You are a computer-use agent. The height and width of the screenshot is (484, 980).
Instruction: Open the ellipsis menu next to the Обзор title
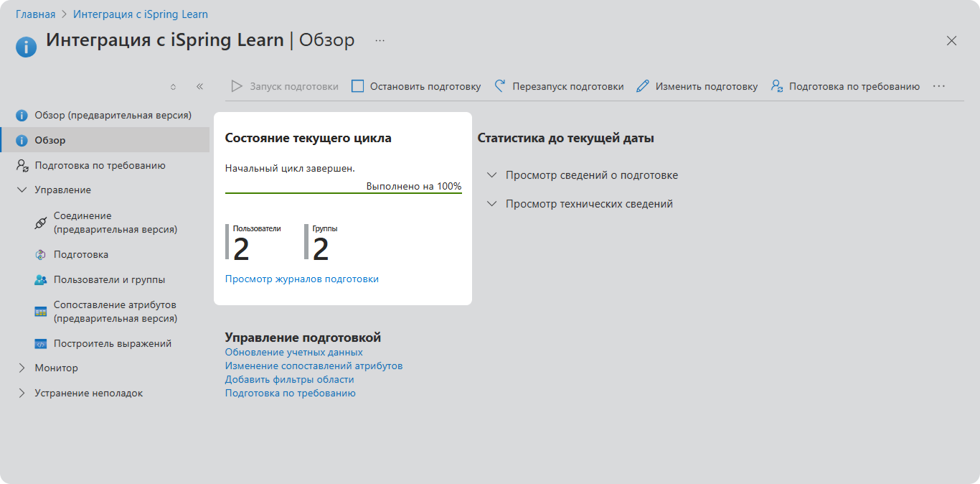coord(380,41)
